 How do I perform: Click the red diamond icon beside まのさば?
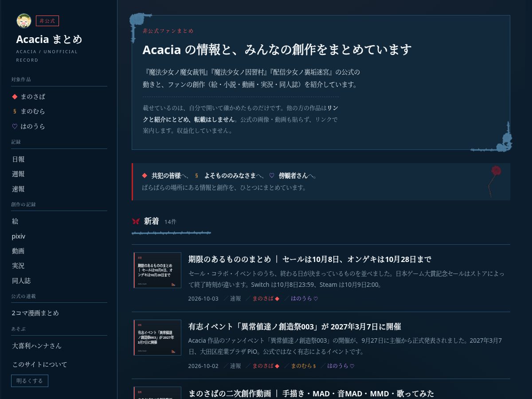pyautogui.click(x=15, y=96)
